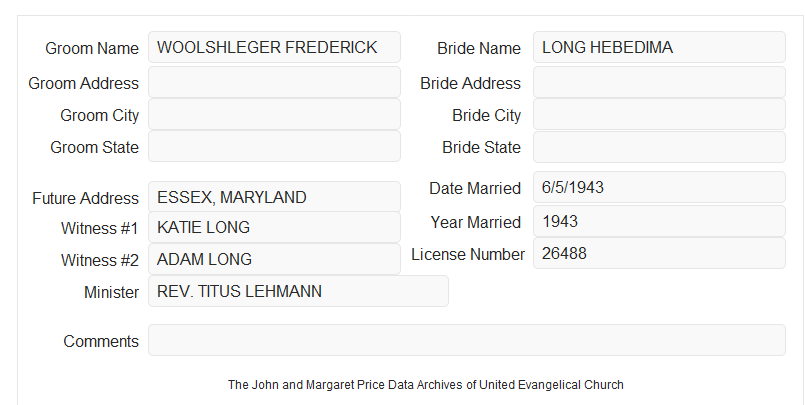Select Witness #1 field with KATIE LONG
Viewport: 805px width, 405px height.
pyautogui.click(x=274, y=227)
